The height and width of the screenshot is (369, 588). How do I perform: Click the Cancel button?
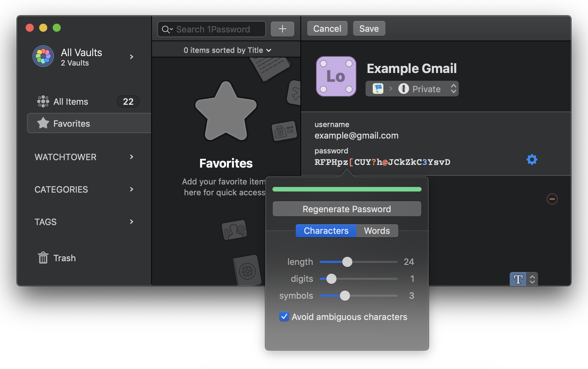click(x=327, y=29)
